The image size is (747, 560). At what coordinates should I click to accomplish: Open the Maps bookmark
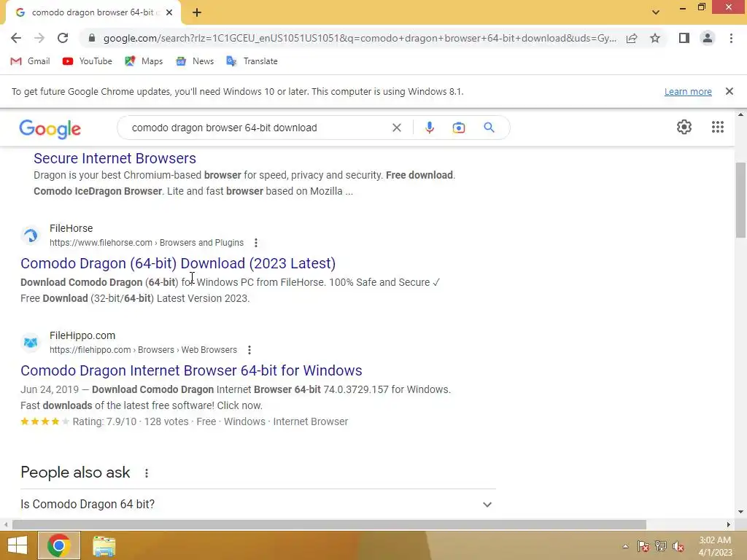point(144,61)
